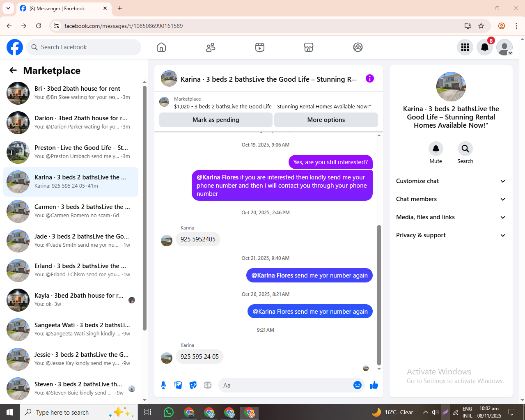Open the tab search dropdown arrow

point(8,8)
